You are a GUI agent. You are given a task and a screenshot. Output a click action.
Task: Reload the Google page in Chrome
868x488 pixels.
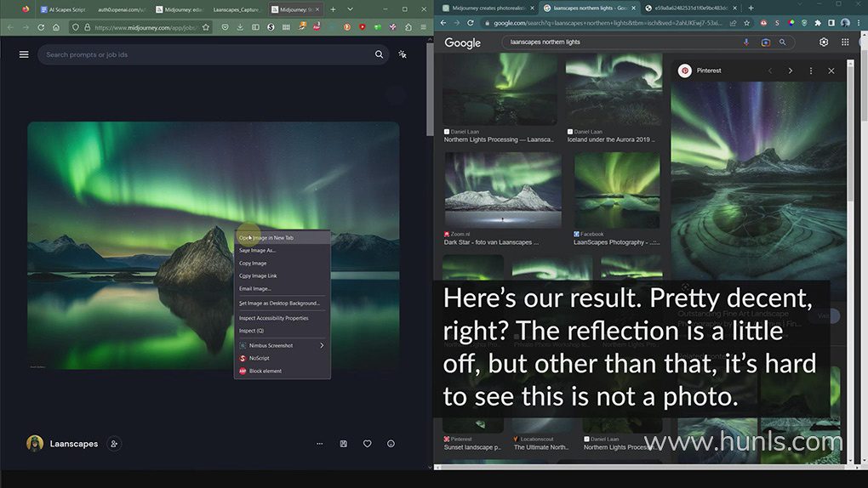pos(471,23)
